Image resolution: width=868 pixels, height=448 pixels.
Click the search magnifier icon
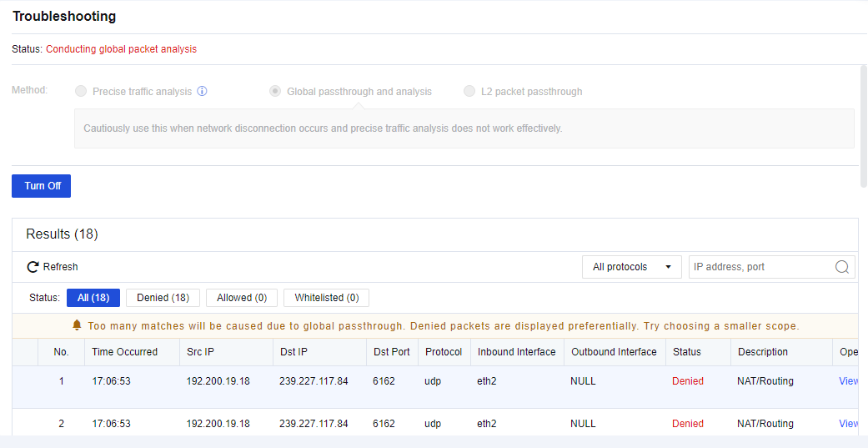[842, 267]
